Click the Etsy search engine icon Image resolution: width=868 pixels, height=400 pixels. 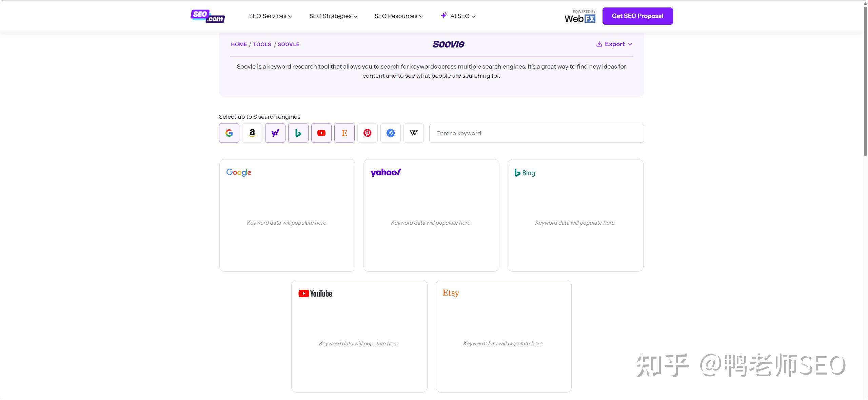click(x=344, y=133)
